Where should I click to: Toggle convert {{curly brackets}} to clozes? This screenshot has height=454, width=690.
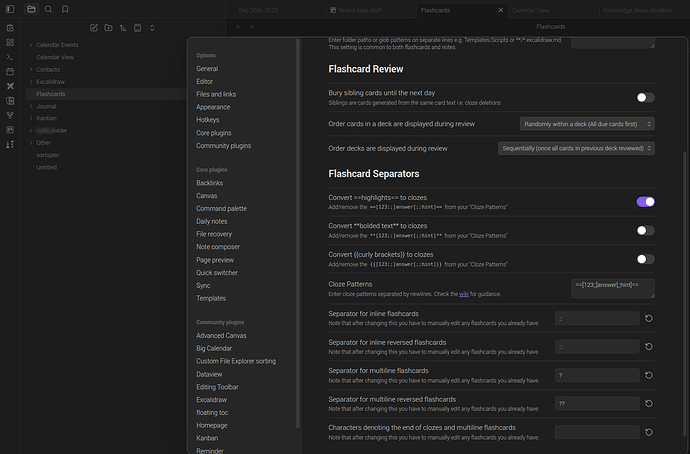pyautogui.click(x=645, y=259)
